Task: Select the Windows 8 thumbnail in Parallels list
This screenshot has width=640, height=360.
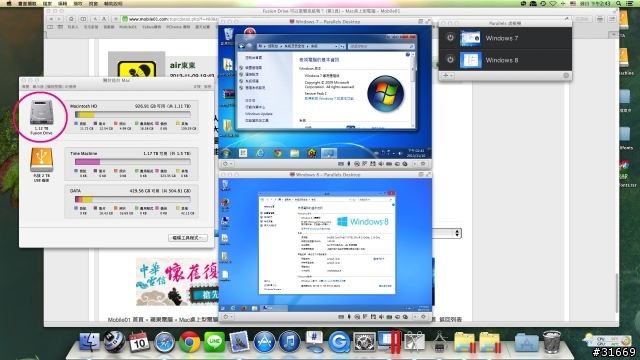Action: click(470, 60)
